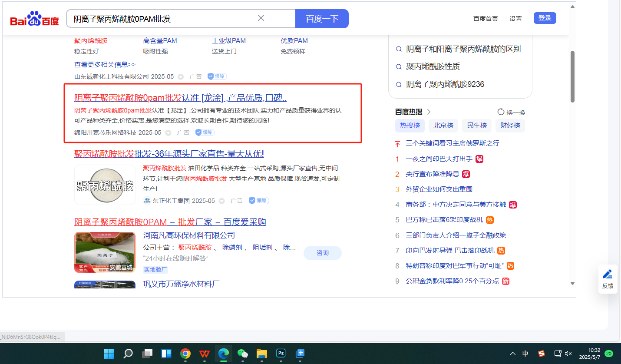
Task: Clear the search box with the X icon
Action: [x=261, y=18]
